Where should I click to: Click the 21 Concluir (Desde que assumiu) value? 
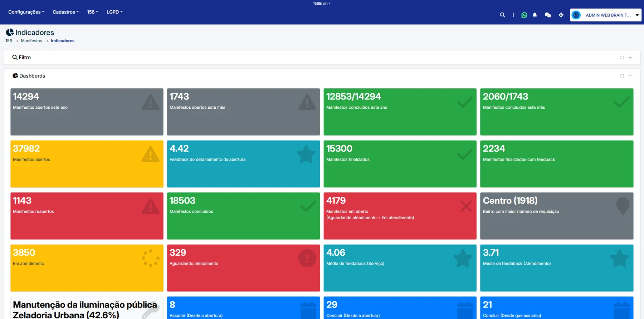tap(488, 305)
